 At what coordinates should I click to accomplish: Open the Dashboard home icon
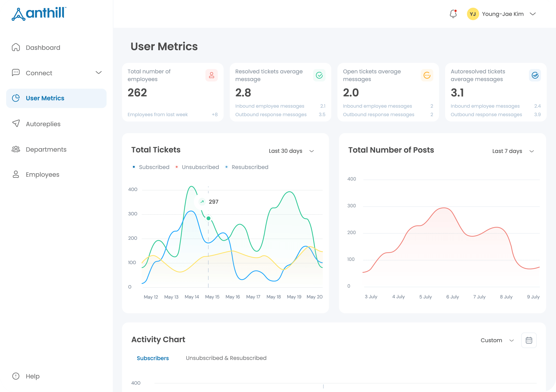(16, 47)
